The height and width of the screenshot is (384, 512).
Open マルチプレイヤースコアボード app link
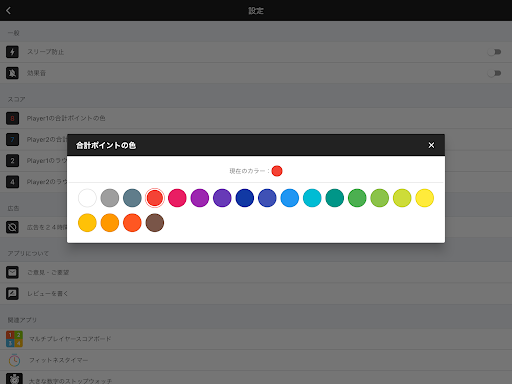pos(256,339)
